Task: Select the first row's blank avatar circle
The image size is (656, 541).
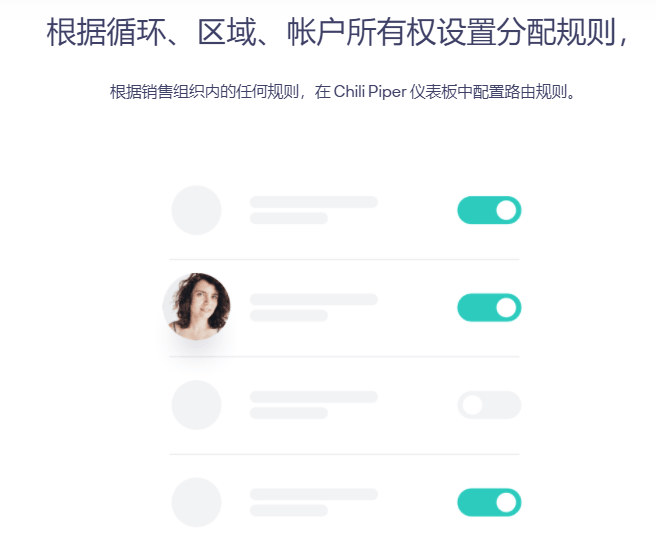Action: pos(197,210)
